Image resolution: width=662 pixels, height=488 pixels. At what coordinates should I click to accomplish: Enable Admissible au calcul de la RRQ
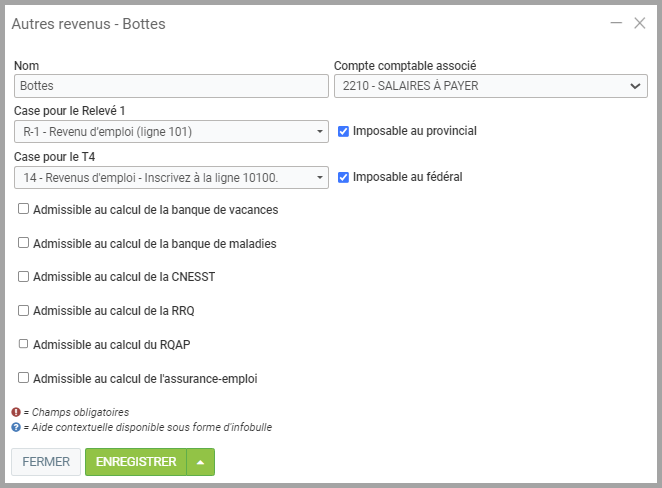[x=24, y=311]
